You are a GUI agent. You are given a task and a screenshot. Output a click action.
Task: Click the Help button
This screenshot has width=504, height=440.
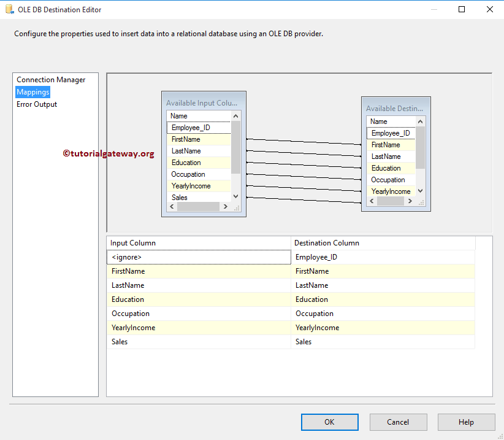(466, 422)
